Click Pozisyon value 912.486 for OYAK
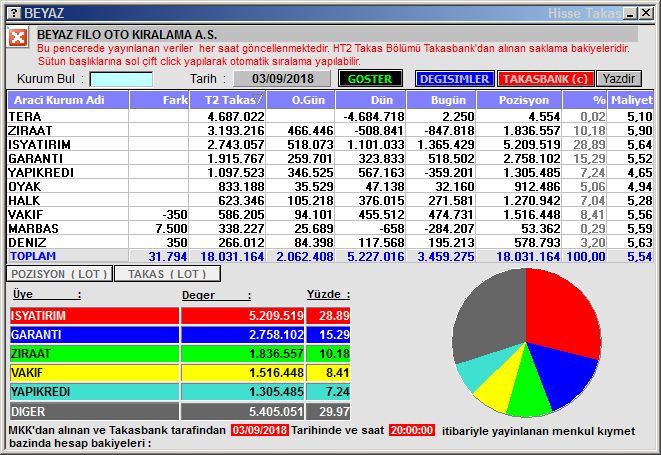This screenshot has width=661, height=455. pos(537,186)
